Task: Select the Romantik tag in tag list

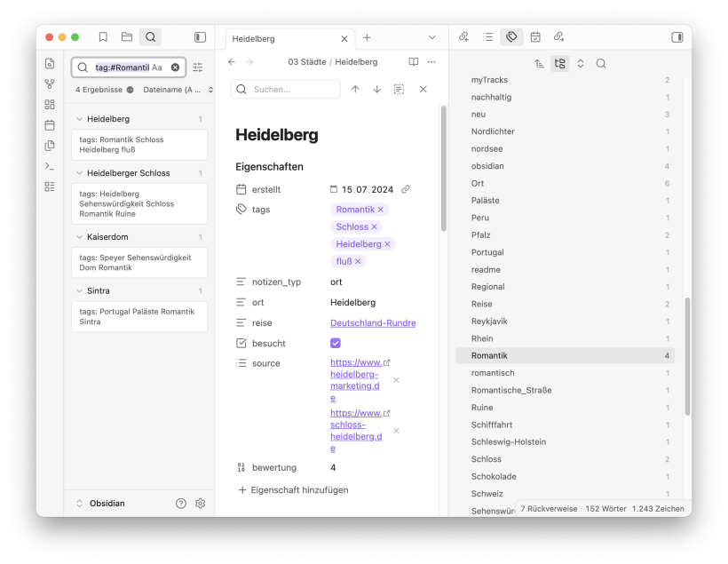Action: click(565, 356)
